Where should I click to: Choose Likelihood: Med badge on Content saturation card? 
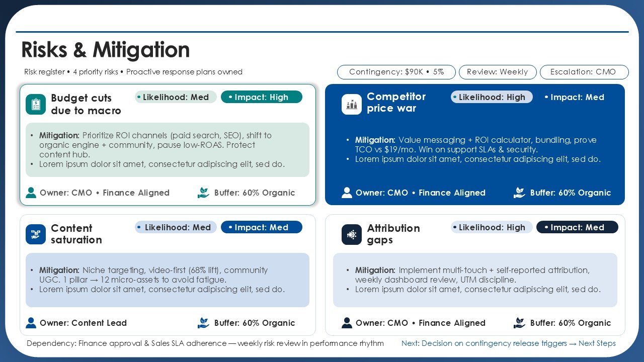(176, 227)
